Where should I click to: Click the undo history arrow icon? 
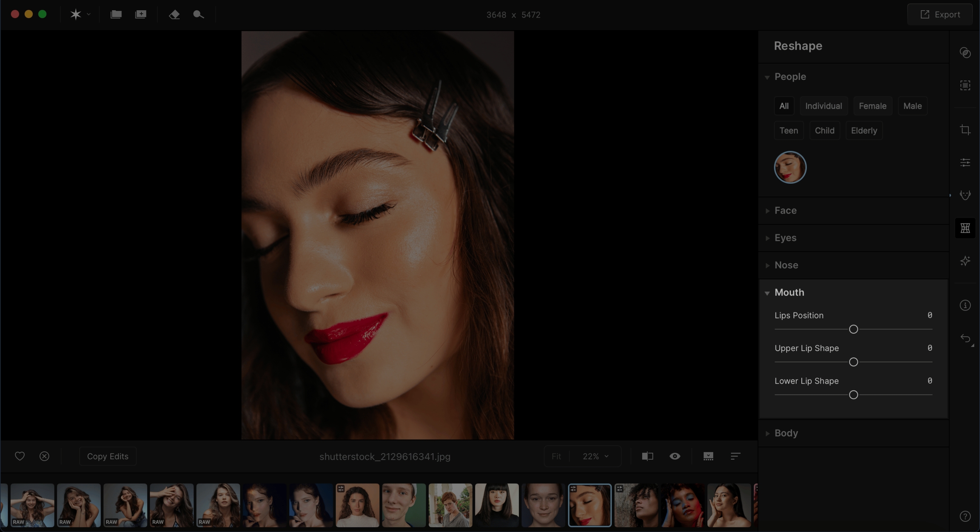pos(965,339)
